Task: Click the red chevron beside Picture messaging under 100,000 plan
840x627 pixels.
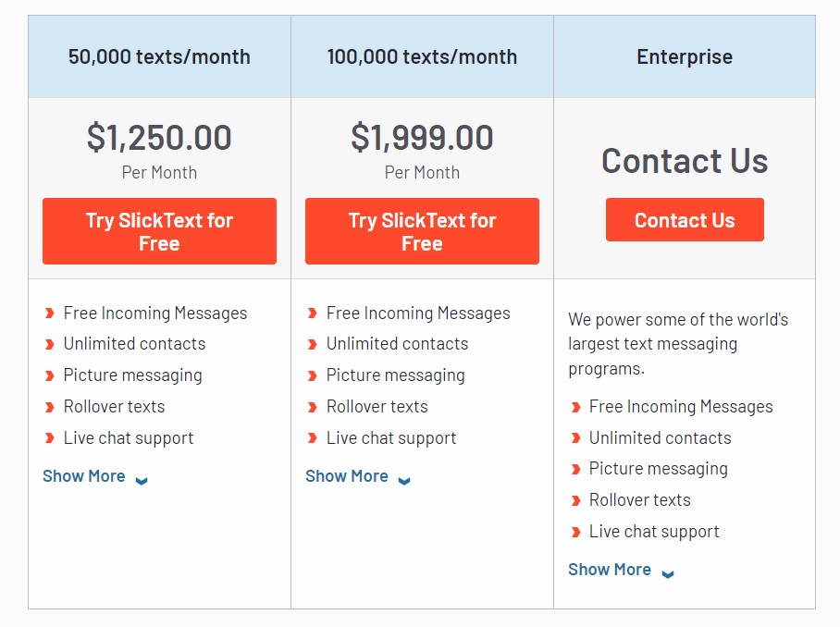Action: (314, 375)
